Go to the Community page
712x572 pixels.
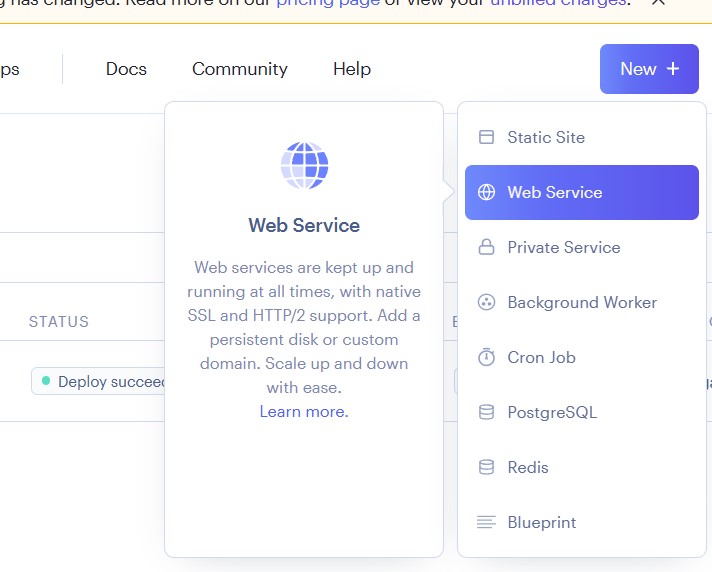240,69
